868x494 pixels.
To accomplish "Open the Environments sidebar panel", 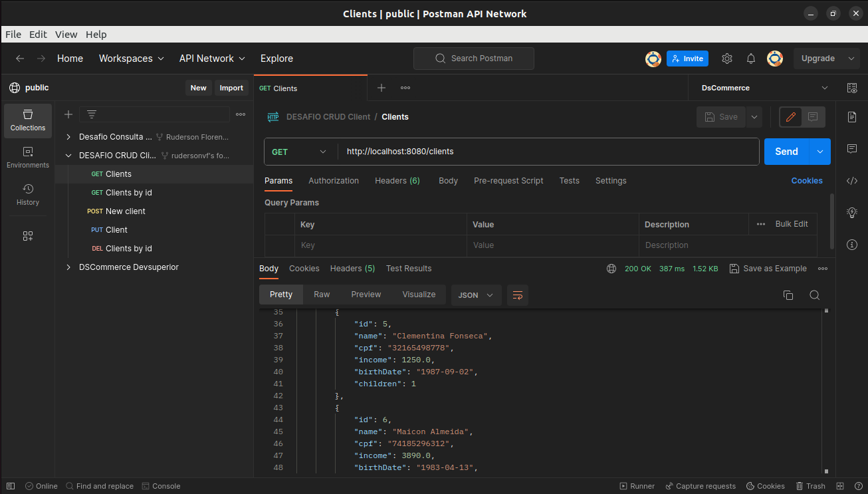I will [28, 158].
